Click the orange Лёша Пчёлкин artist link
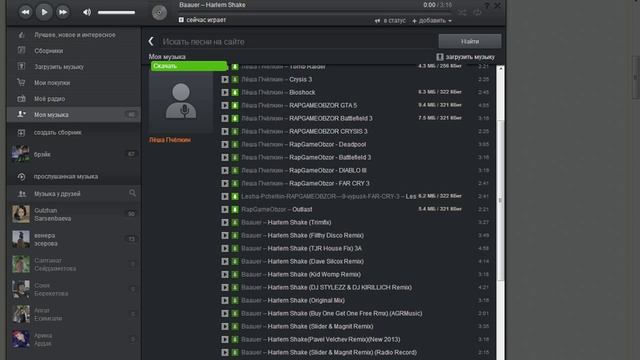The width and height of the screenshot is (640, 360). pos(170,140)
